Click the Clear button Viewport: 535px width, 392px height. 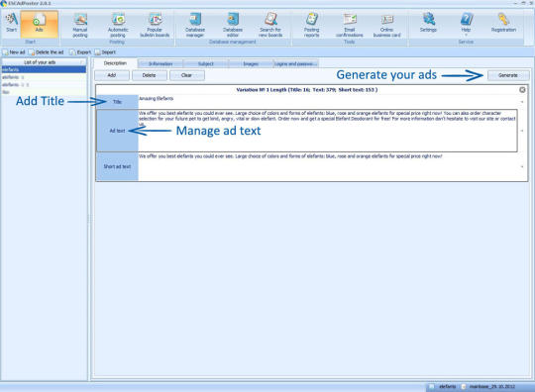[187, 75]
